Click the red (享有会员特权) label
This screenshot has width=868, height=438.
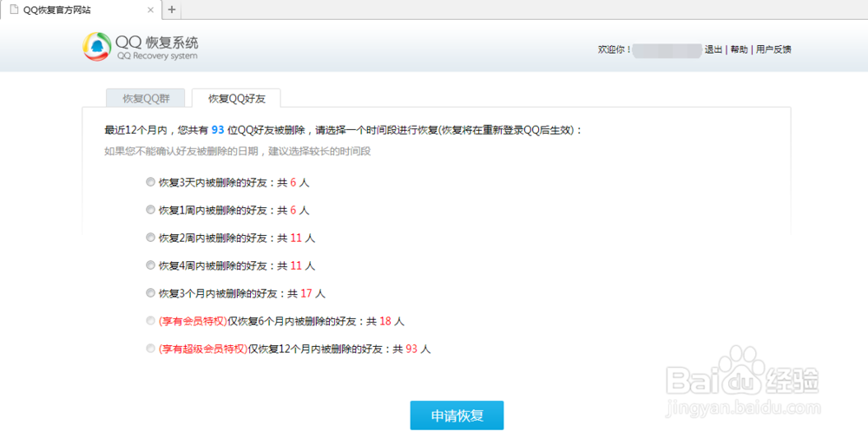click(193, 321)
